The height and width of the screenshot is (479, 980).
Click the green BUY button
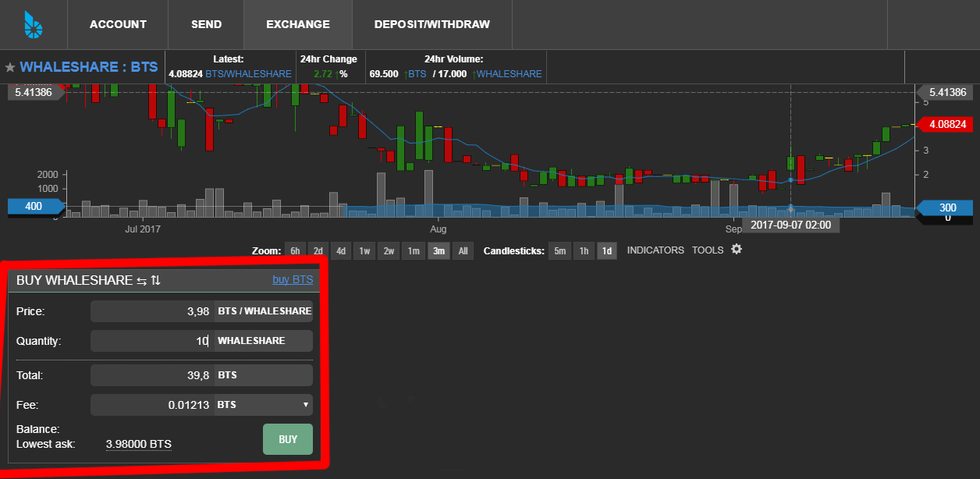pos(288,439)
